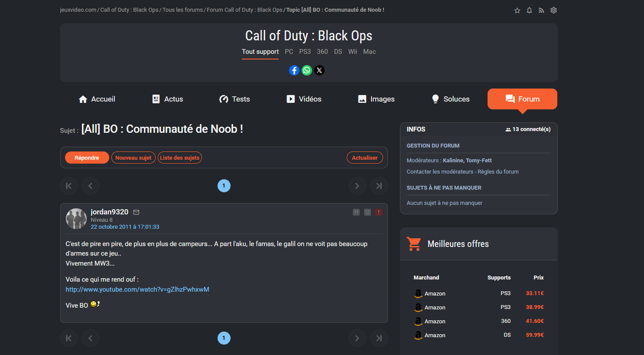Open the Images section
Viewport: 644px width, 355px height.
point(376,99)
